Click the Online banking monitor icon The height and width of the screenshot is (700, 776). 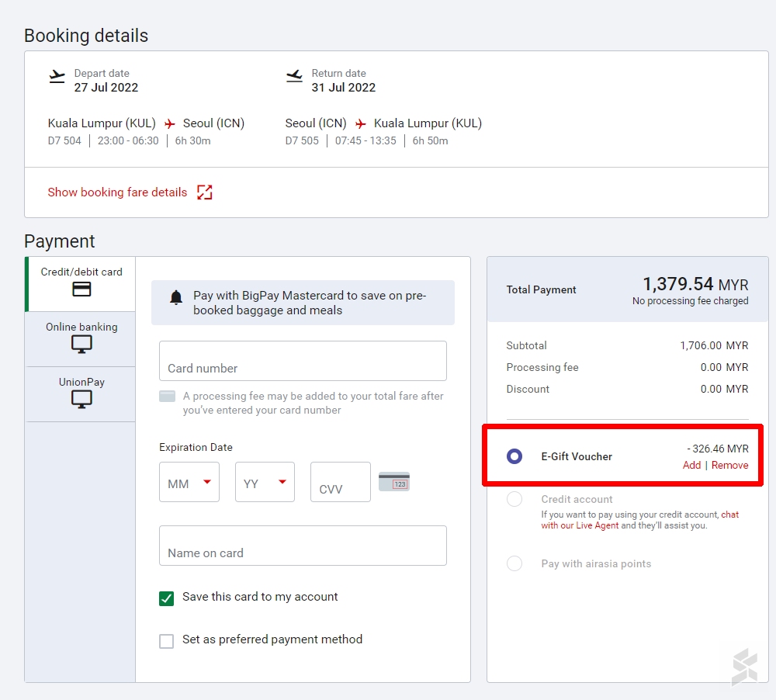81,345
